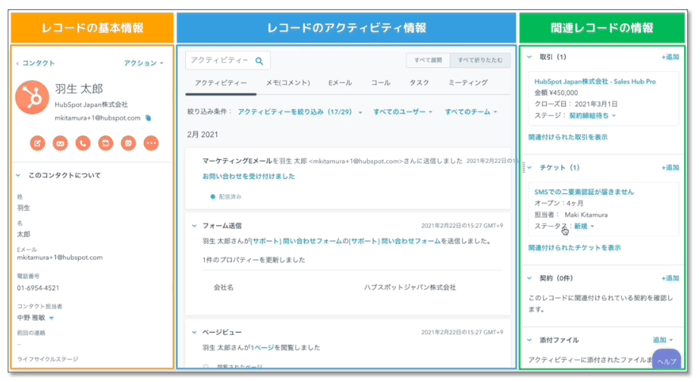Open the 1ページ link in ページビュー

pyautogui.click(x=262, y=348)
